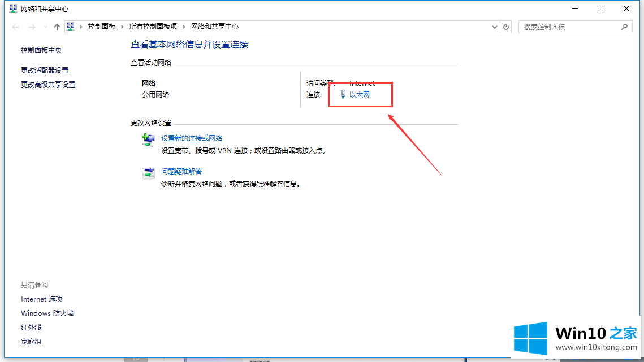Open 红外线 link

pyautogui.click(x=31, y=328)
